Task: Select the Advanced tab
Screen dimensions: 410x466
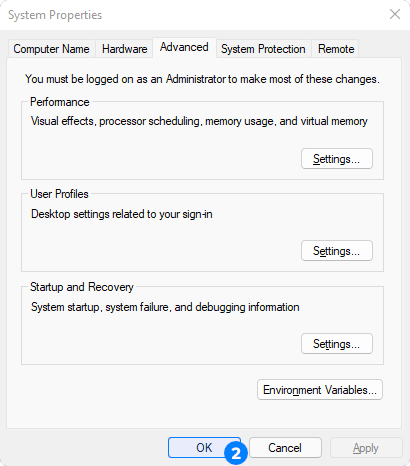Action: [x=184, y=47]
